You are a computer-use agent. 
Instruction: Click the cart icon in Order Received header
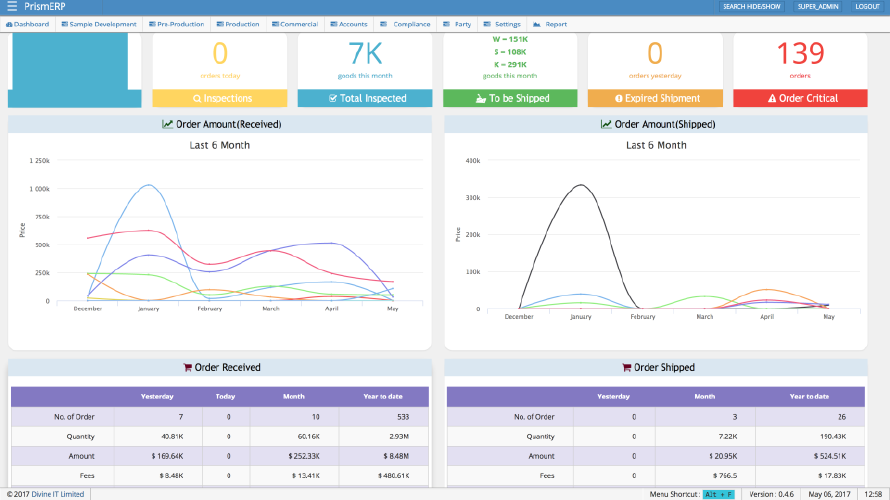click(x=187, y=368)
